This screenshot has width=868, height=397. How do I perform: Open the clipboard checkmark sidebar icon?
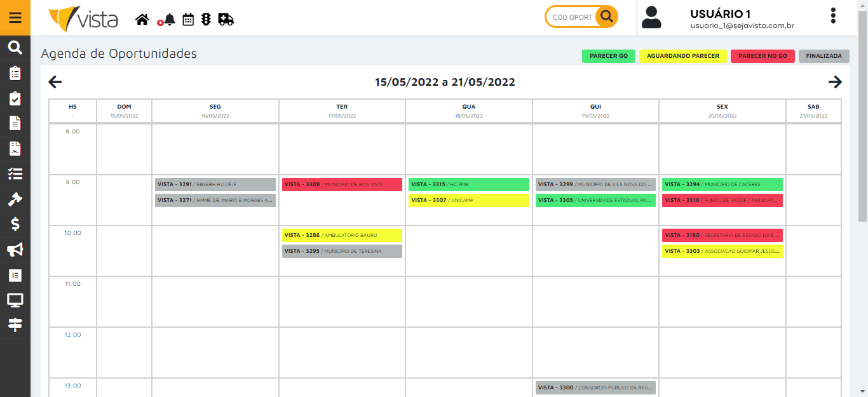tap(15, 98)
